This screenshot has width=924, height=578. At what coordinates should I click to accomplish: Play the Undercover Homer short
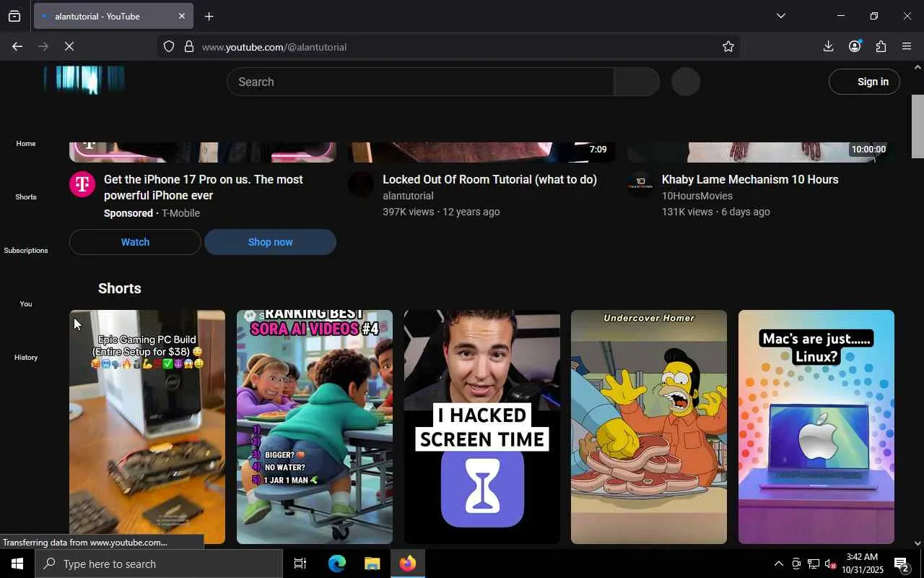pos(649,426)
